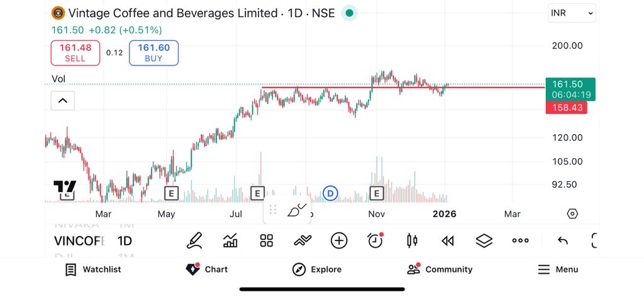Switch to the Community tab
This screenshot has width=644, height=297.
440,269
